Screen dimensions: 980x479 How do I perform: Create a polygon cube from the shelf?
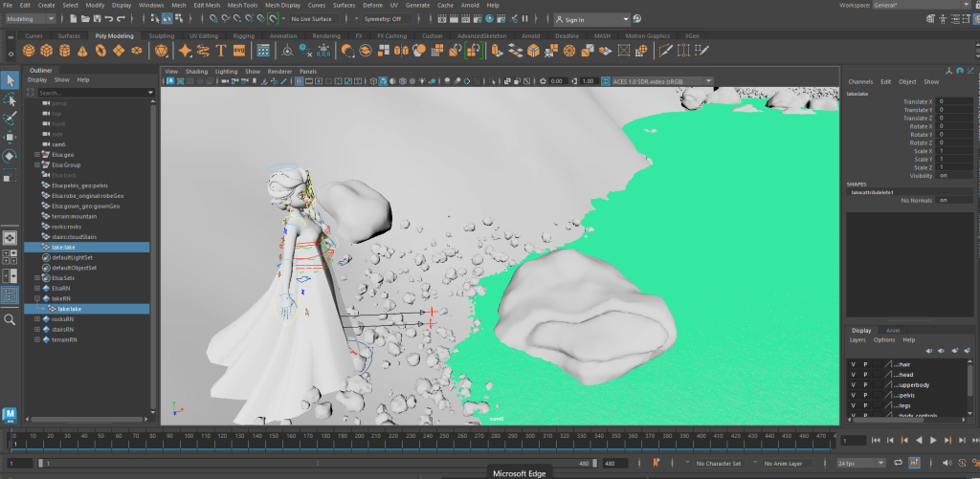46,51
